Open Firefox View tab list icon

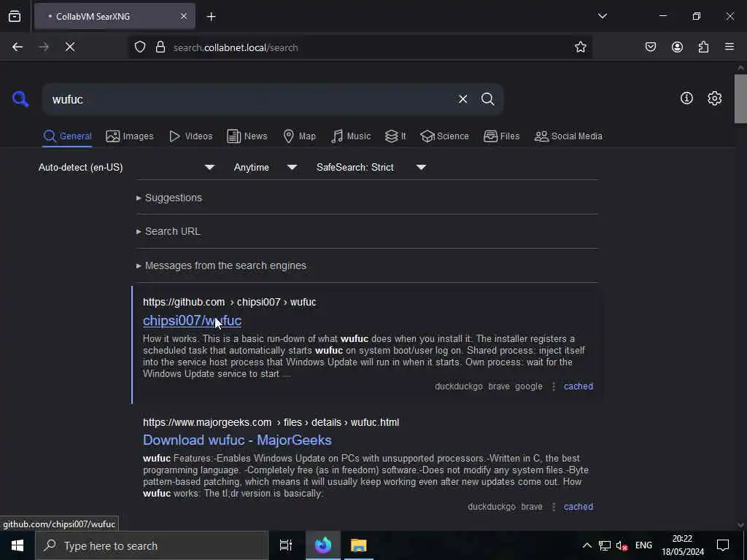pyautogui.click(x=15, y=16)
